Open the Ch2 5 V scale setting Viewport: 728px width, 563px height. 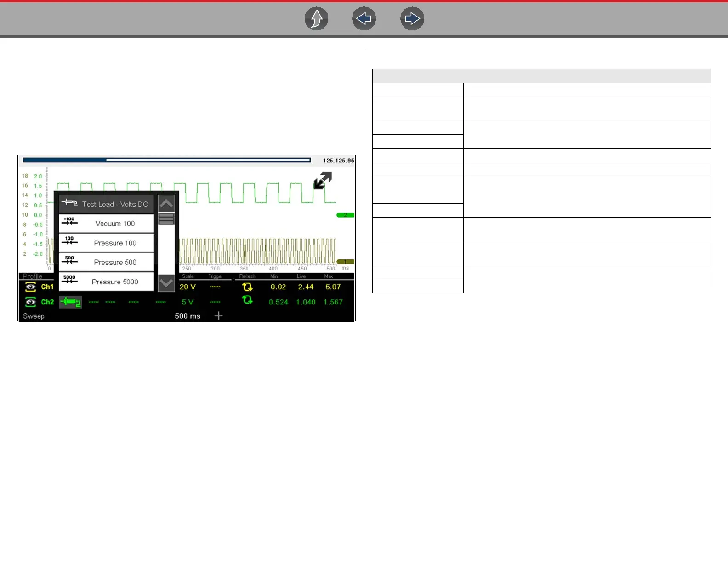pyautogui.click(x=188, y=302)
